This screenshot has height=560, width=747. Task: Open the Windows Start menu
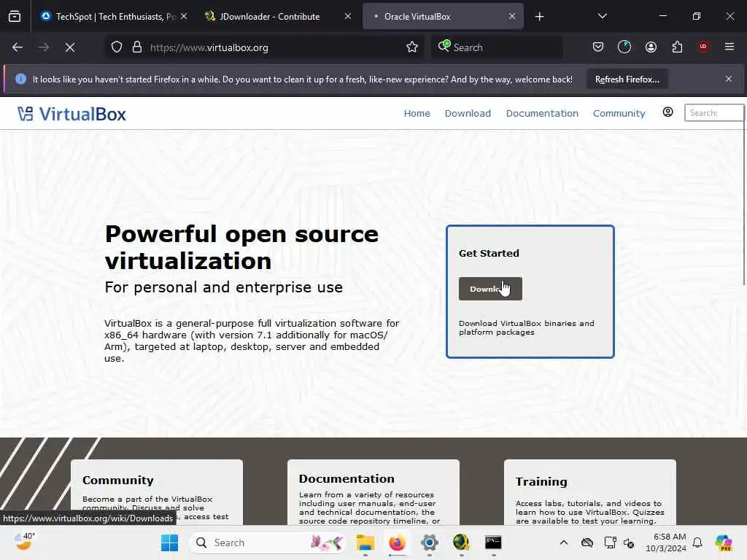[169, 542]
